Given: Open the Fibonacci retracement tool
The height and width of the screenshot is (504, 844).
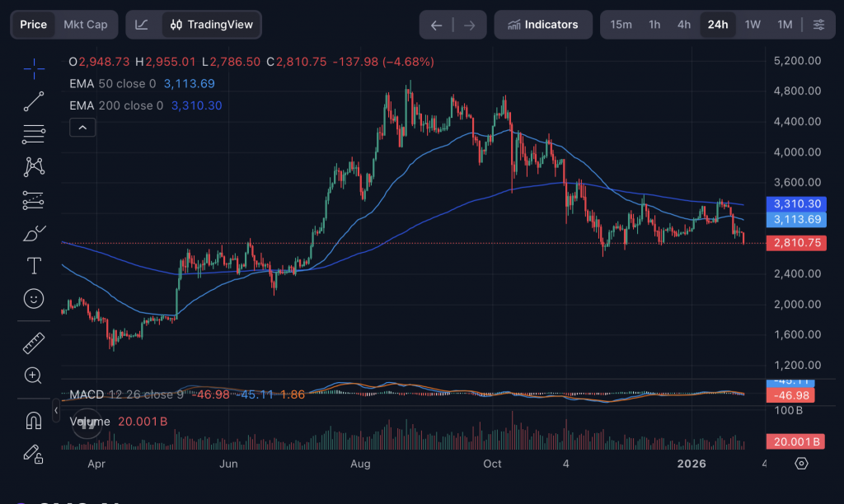Looking at the screenshot, I should [x=34, y=133].
